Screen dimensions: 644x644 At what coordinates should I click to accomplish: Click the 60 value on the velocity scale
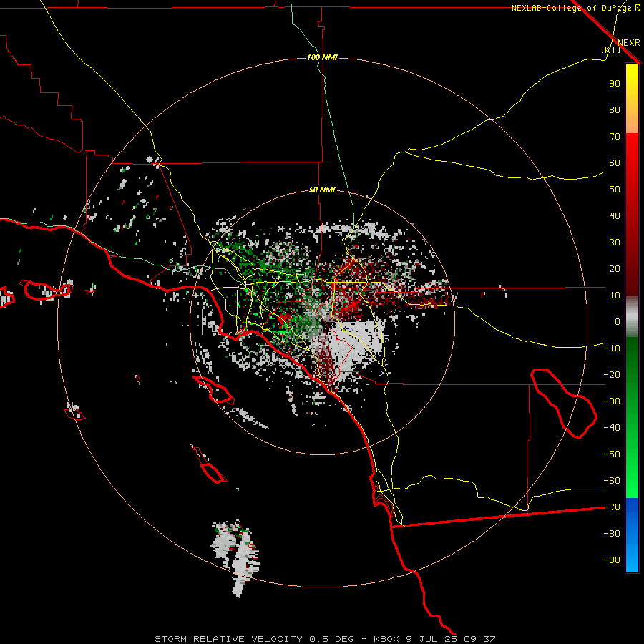point(615,163)
